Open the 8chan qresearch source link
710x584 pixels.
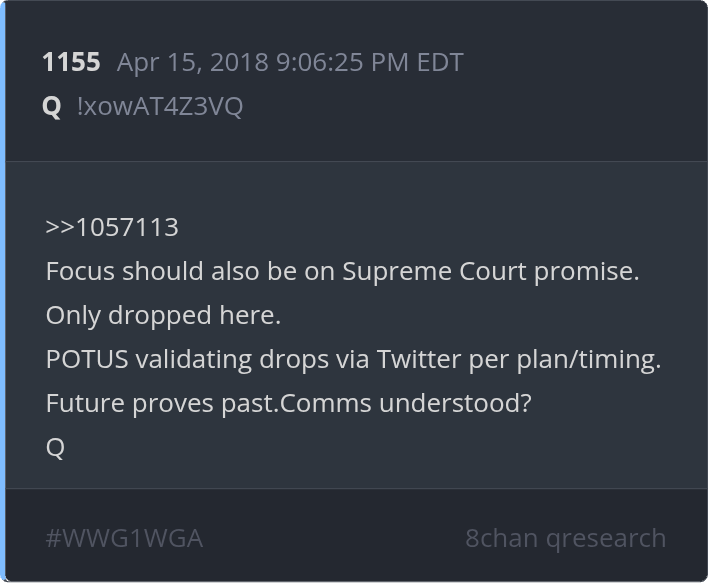pyautogui.click(x=565, y=538)
